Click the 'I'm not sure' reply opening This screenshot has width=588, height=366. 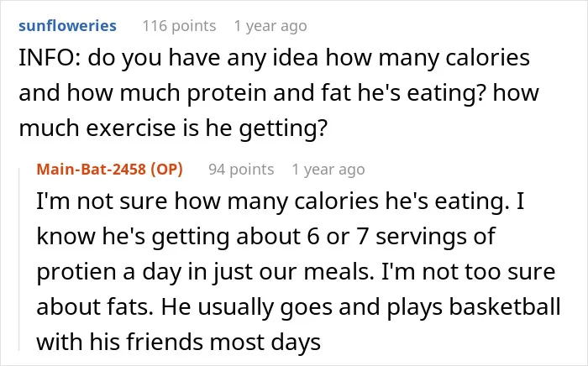[102, 201]
